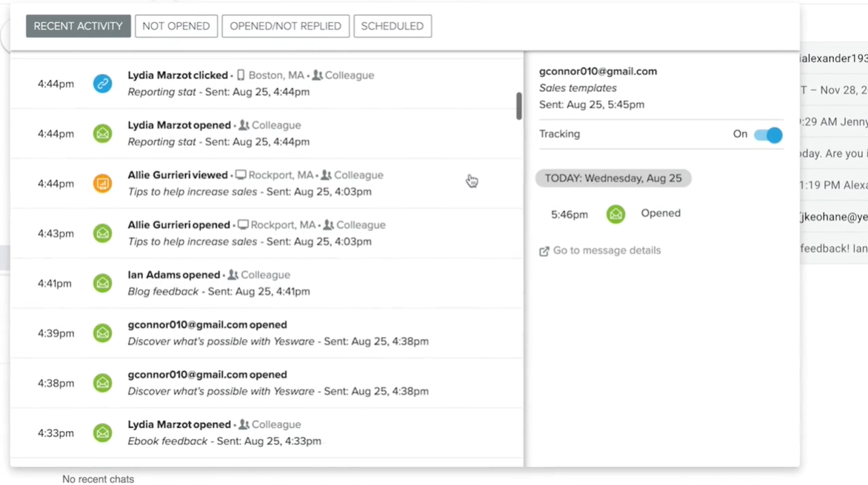Turn off the Tracking toggle

tap(768, 135)
